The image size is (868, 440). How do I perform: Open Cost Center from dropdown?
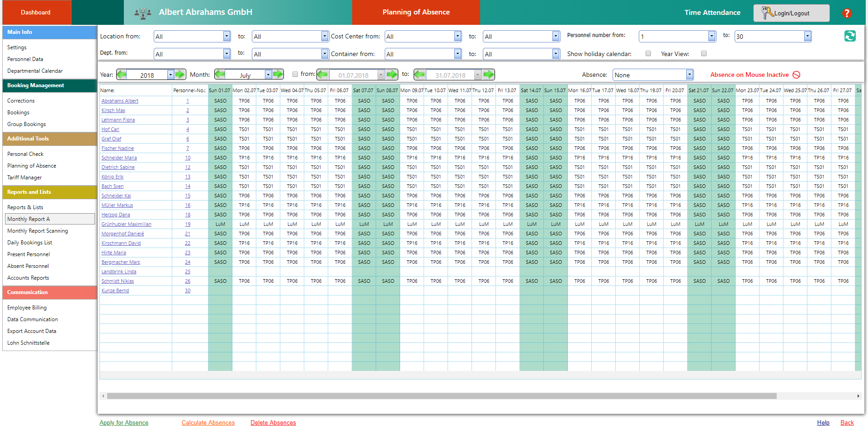pos(458,36)
